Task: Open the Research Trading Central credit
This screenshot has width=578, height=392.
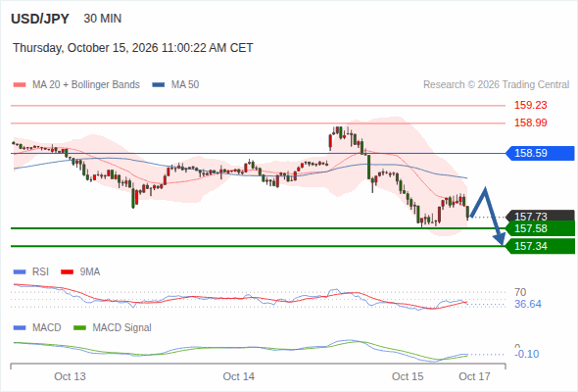Action: [496, 85]
